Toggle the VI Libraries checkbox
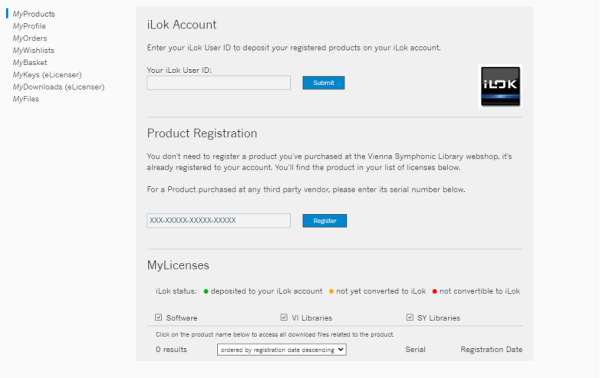 click(x=284, y=317)
